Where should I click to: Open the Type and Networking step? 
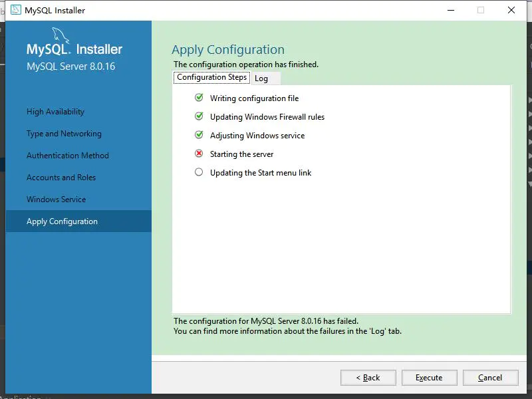click(63, 133)
